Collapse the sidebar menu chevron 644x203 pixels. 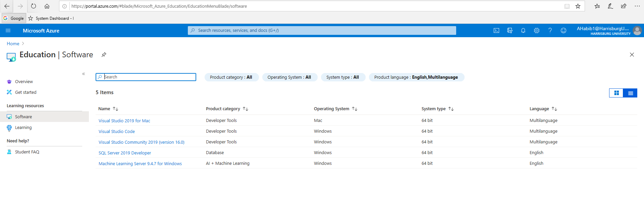click(84, 74)
